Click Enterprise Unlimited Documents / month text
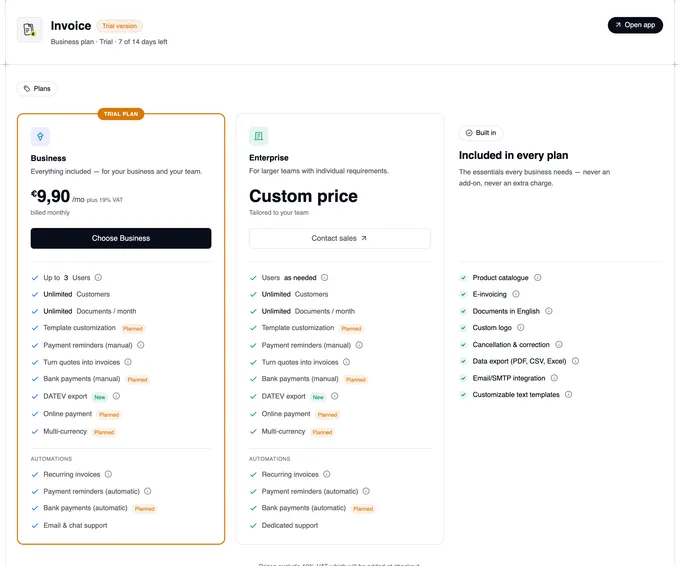 pos(308,311)
